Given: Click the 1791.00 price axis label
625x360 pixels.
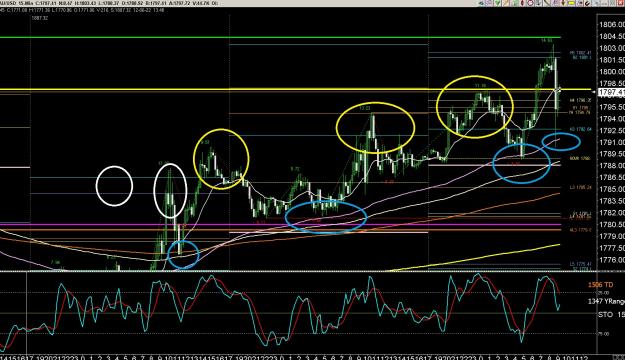Looking at the screenshot, I should [x=612, y=142].
